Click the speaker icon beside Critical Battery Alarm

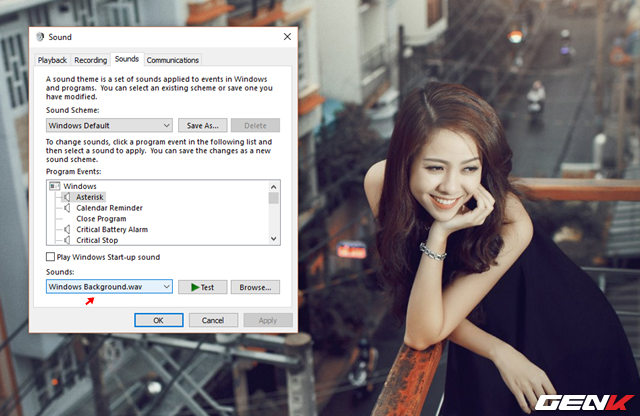pos(67,229)
